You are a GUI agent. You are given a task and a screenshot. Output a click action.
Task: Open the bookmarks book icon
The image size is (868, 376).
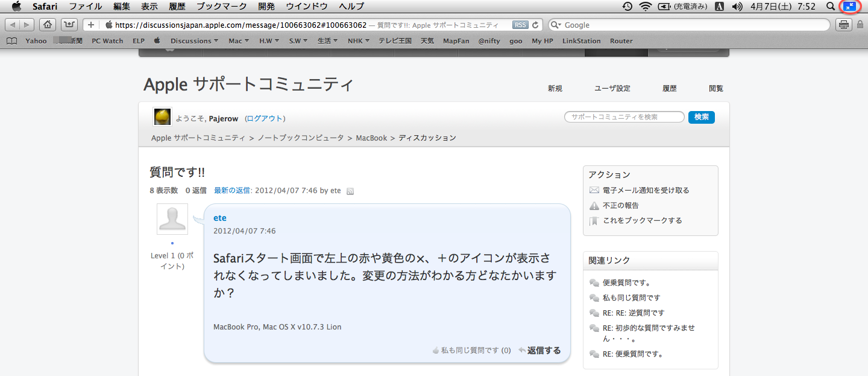(x=11, y=41)
